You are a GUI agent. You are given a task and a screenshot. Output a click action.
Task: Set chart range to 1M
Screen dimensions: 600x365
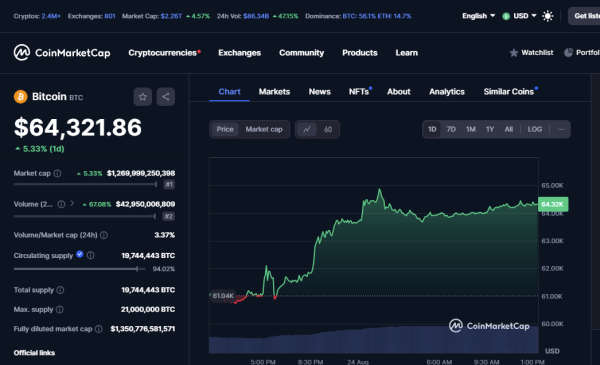pos(471,129)
